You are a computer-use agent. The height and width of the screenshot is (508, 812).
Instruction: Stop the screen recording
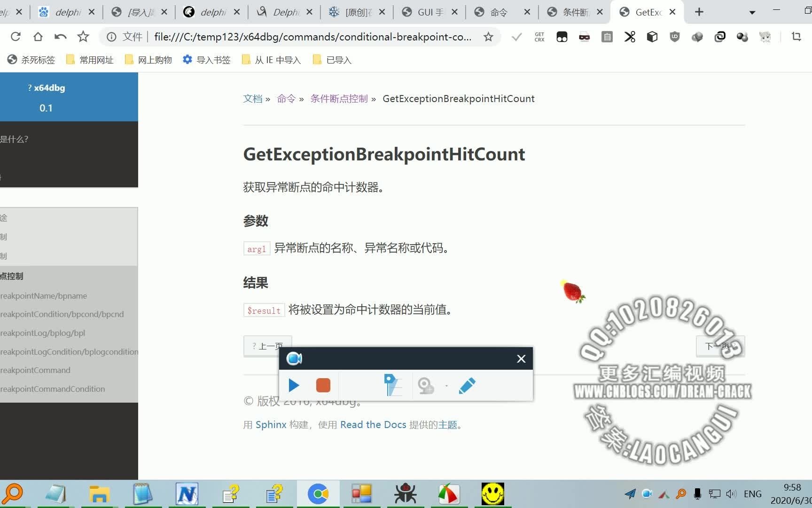(323, 385)
